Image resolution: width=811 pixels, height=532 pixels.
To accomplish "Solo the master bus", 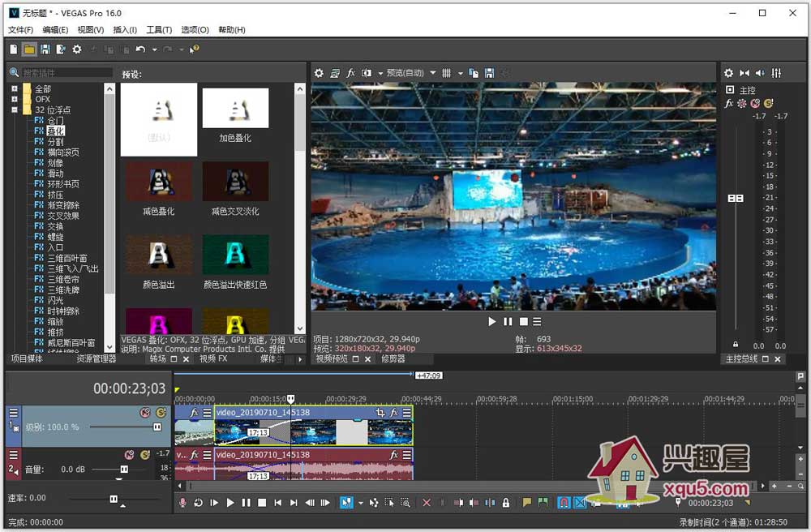I will [769, 104].
